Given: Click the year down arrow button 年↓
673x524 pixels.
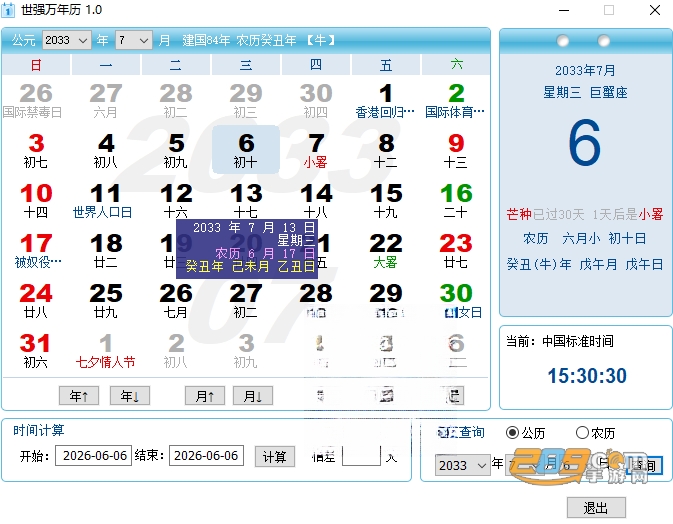Looking at the screenshot, I should pos(130,396).
